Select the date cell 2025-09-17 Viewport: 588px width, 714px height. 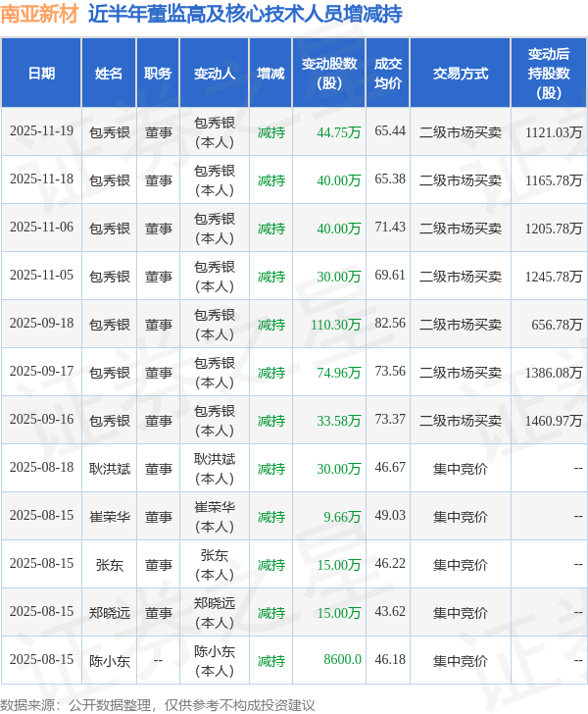(41, 371)
